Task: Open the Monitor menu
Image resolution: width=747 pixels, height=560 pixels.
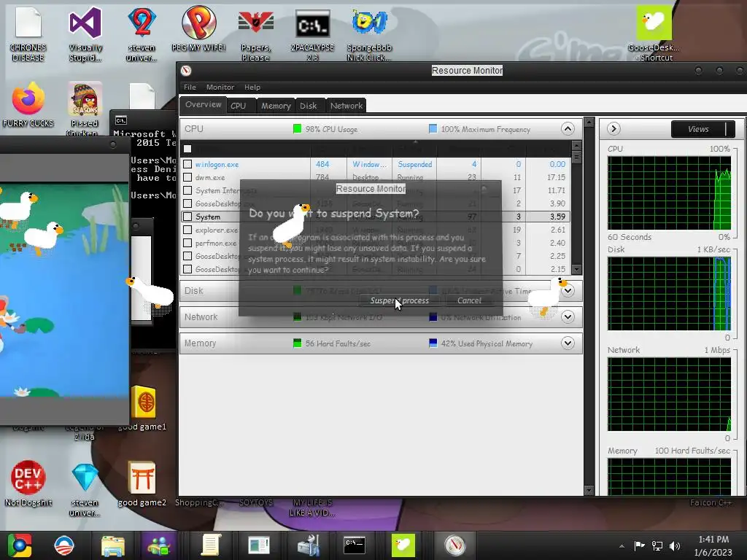Action: tap(220, 87)
